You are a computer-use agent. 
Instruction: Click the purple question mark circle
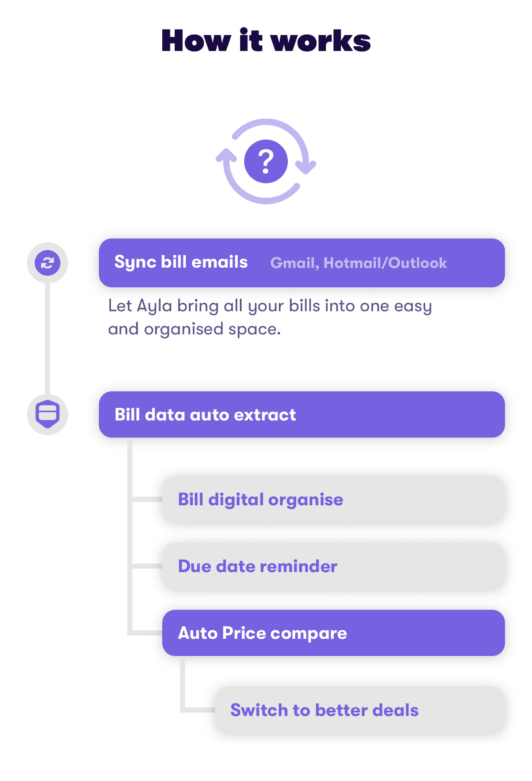coord(266,161)
